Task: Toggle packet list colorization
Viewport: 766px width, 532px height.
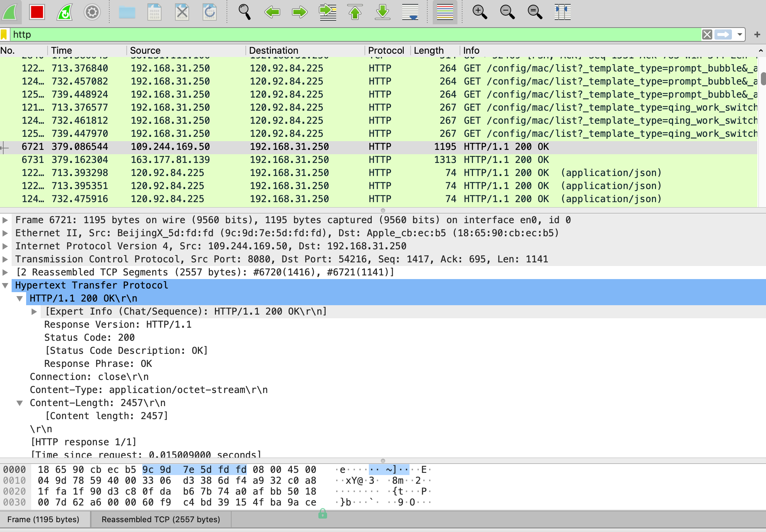Action: point(445,12)
